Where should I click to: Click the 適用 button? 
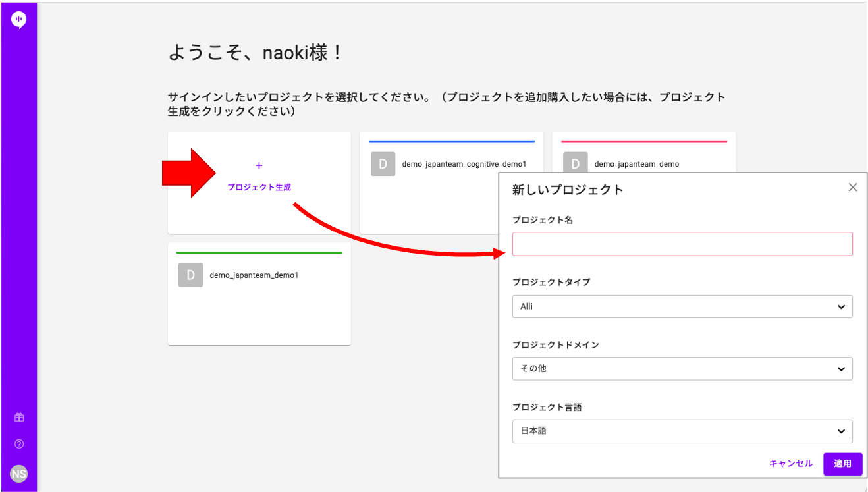[x=843, y=464]
